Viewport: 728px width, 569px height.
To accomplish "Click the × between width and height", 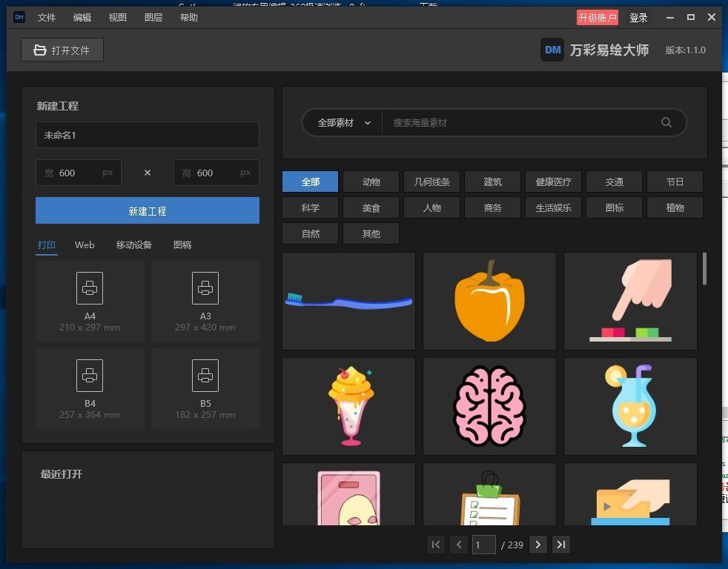I will click(x=148, y=173).
